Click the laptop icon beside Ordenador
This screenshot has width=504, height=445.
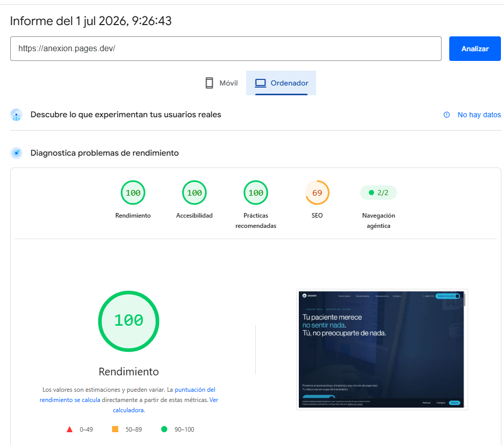tap(260, 83)
